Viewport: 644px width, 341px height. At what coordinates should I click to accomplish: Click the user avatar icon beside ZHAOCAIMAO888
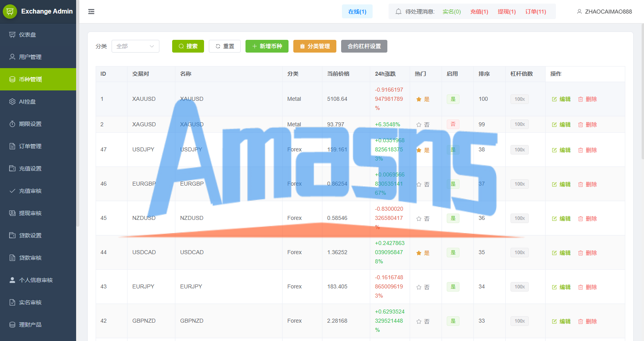(579, 12)
